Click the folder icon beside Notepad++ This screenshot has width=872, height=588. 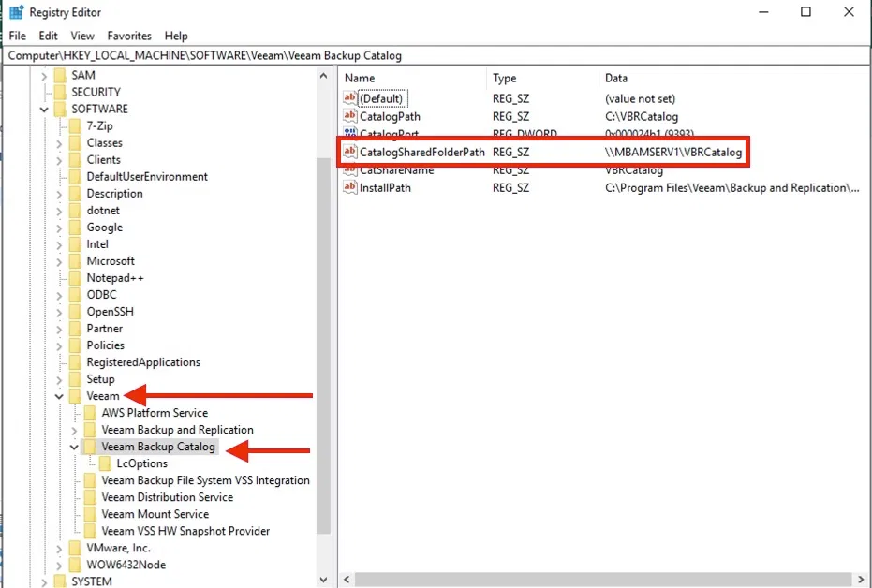point(75,278)
